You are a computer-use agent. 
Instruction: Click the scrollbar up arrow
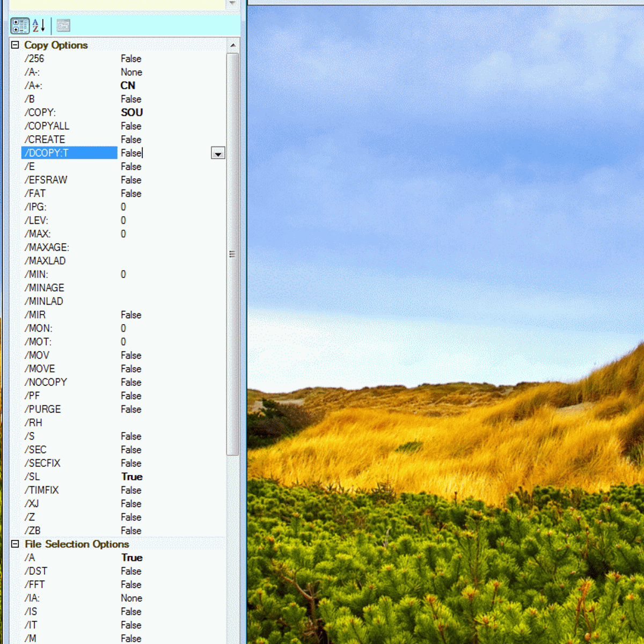coord(233,46)
